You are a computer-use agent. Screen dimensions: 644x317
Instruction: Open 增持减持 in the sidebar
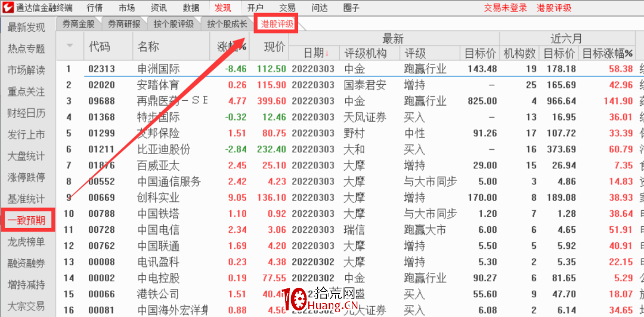tap(26, 285)
